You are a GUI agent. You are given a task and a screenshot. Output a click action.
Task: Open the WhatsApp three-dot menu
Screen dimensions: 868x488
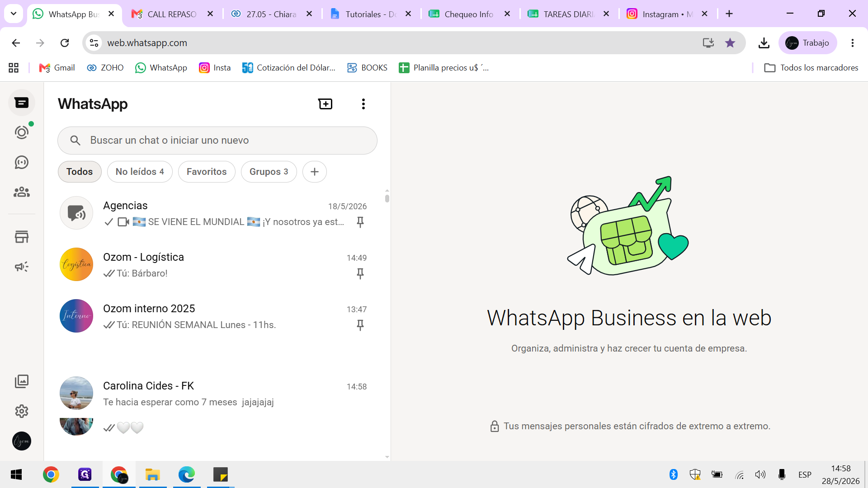click(x=363, y=104)
